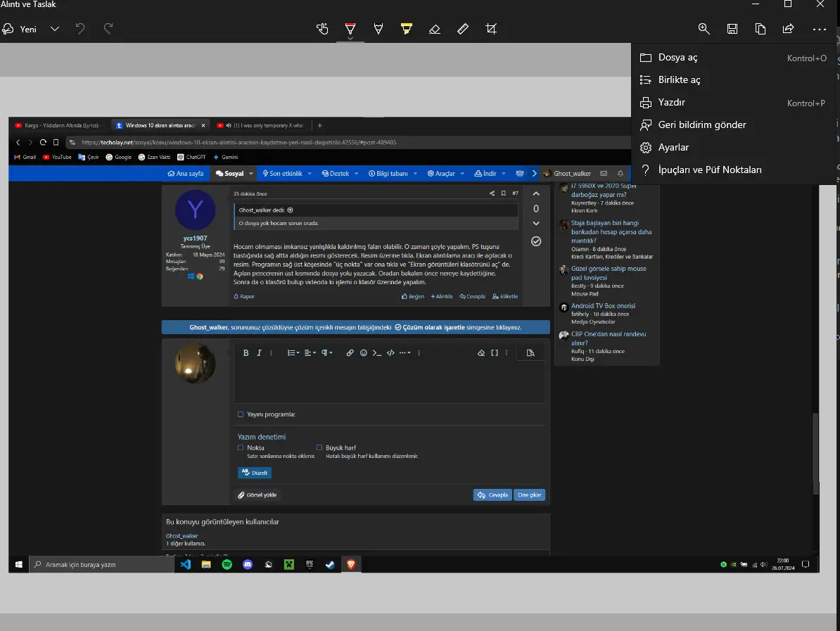Screen dimensions: 840x631
Task: Select Yazdır to print
Action: 734,102
